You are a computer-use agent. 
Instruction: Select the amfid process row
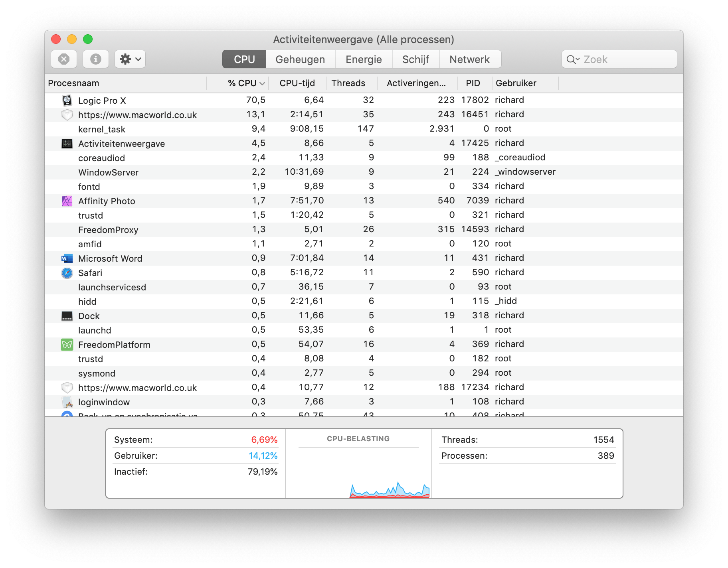[364, 244]
